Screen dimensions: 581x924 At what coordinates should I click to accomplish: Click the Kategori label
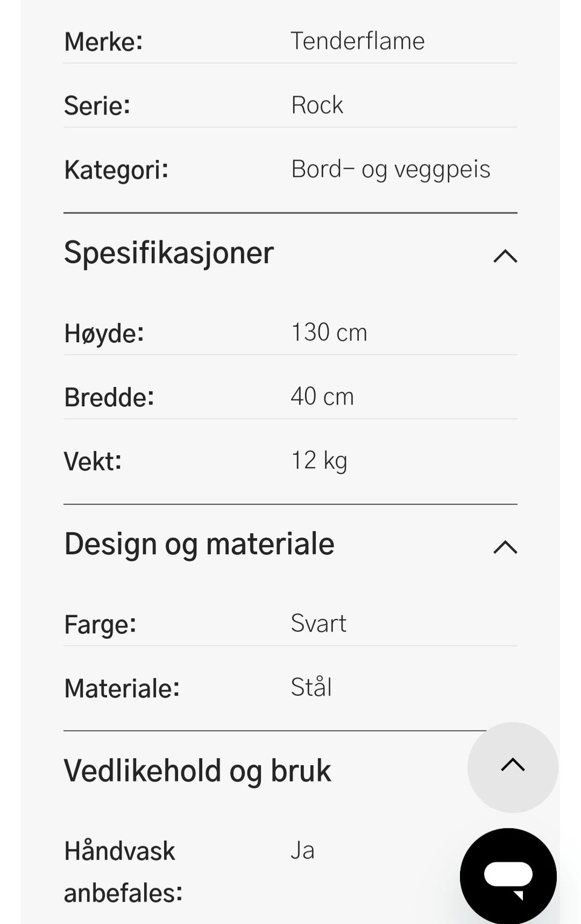pyautogui.click(x=116, y=170)
